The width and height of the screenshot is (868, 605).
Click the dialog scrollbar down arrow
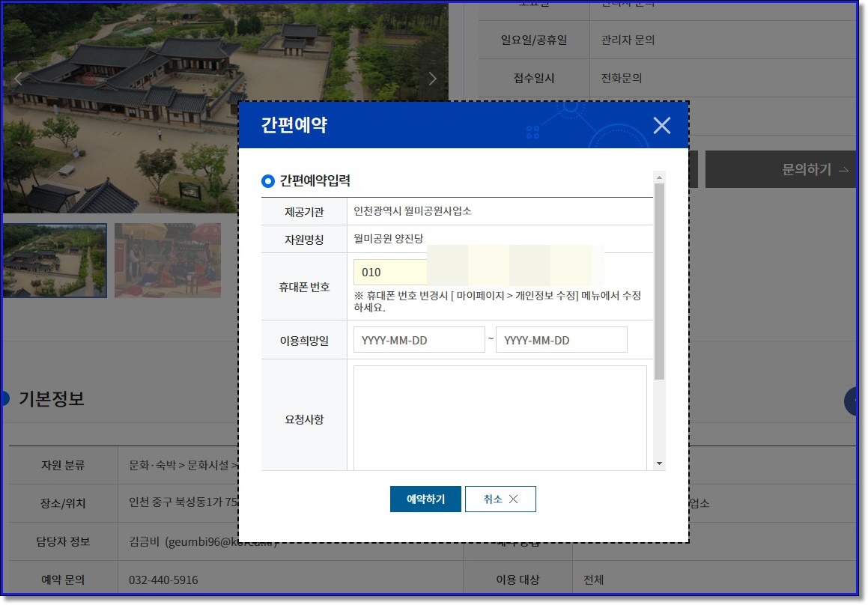659,463
